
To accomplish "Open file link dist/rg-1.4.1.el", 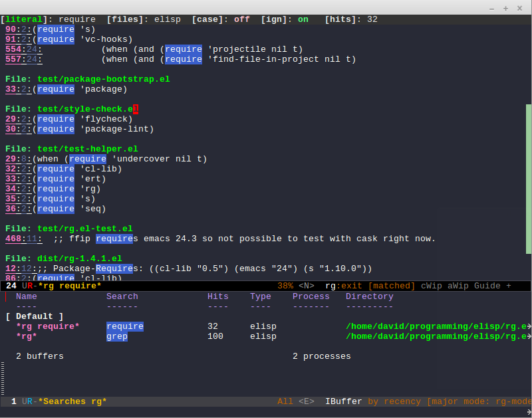I will point(79,259).
